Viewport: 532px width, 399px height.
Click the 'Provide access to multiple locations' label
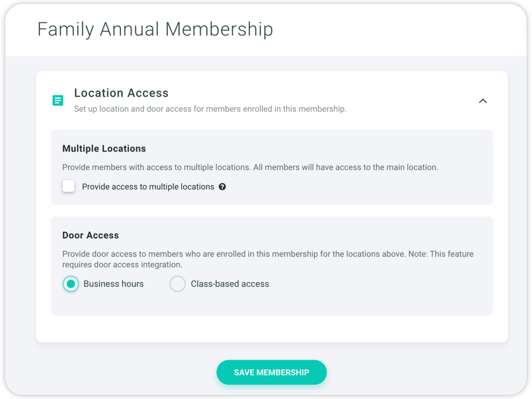pyautogui.click(x=148, y=187)
